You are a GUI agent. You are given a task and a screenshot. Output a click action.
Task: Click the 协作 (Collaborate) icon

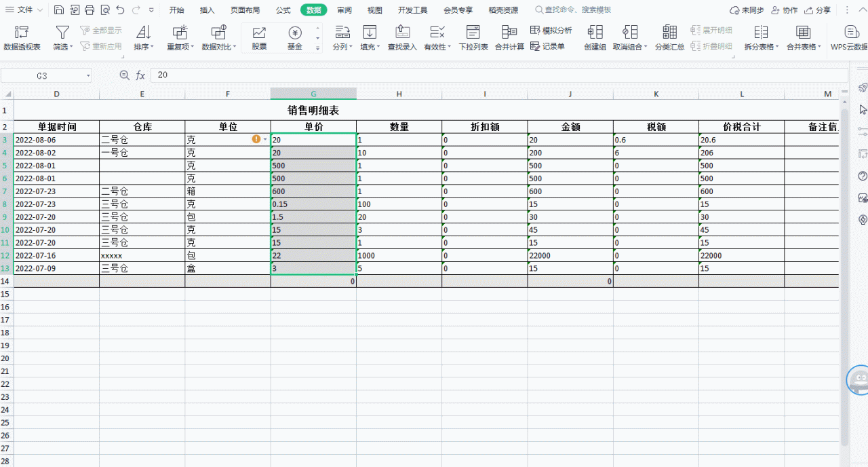pyautogui.click(x=776, y=10)
